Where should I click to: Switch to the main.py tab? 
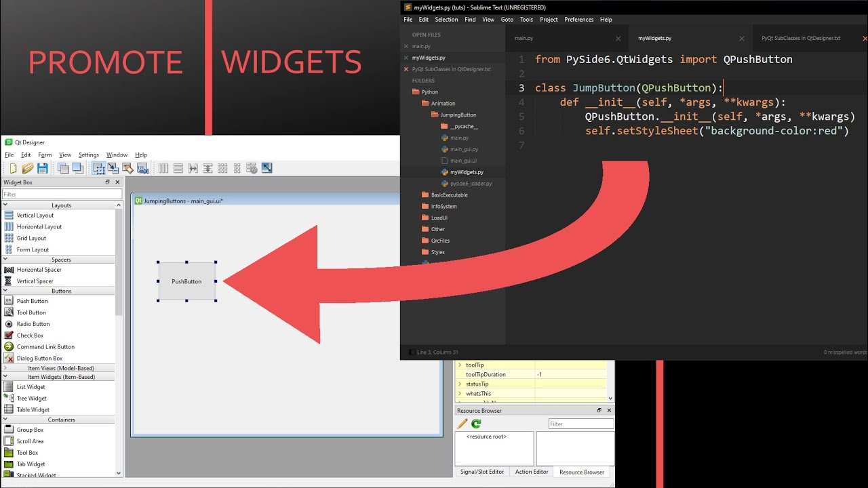(524, 39)
